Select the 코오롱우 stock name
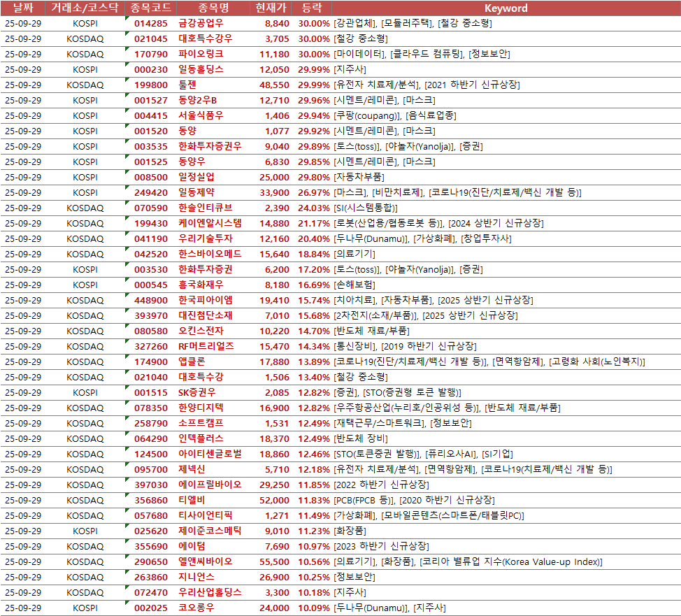This screenshot has height=616, width=681. coord(196,608)
